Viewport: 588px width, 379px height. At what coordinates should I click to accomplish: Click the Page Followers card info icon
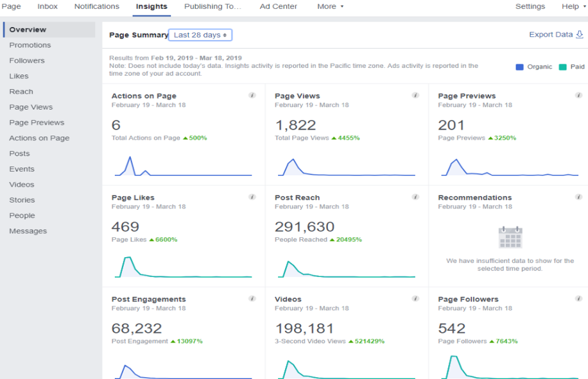(580, 299)
